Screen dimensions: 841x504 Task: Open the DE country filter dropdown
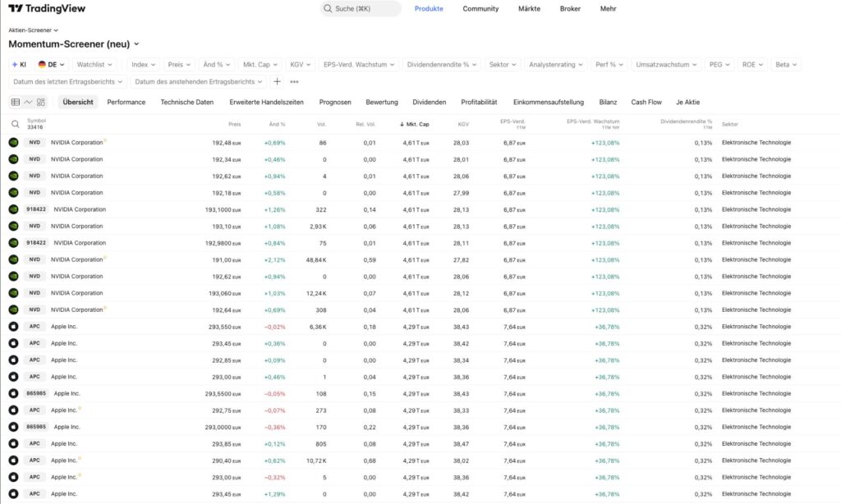(x=51, y=64)
